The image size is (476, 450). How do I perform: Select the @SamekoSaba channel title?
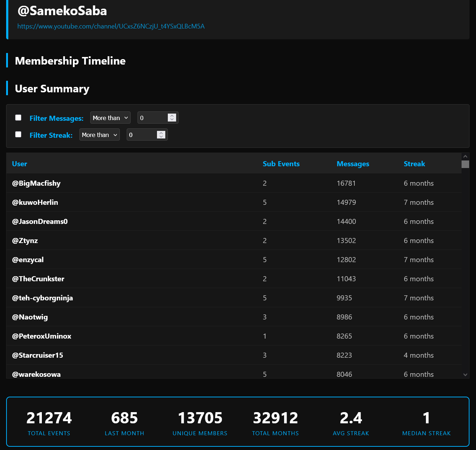62,11
